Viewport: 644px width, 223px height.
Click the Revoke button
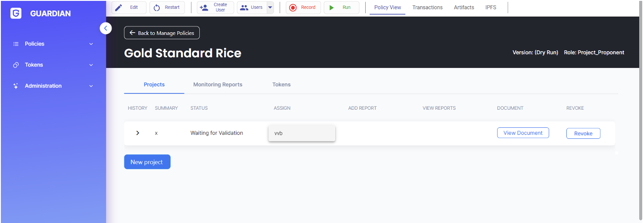pos(583,134)
